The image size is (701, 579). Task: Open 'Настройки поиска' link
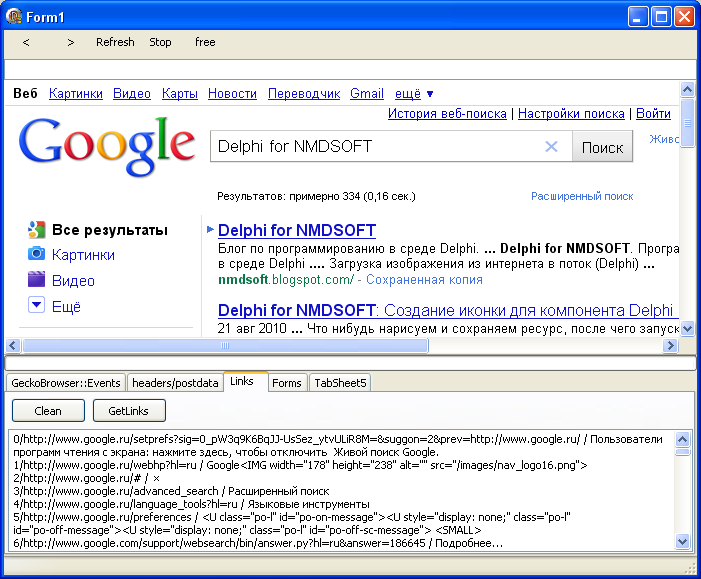coord(571,114)
